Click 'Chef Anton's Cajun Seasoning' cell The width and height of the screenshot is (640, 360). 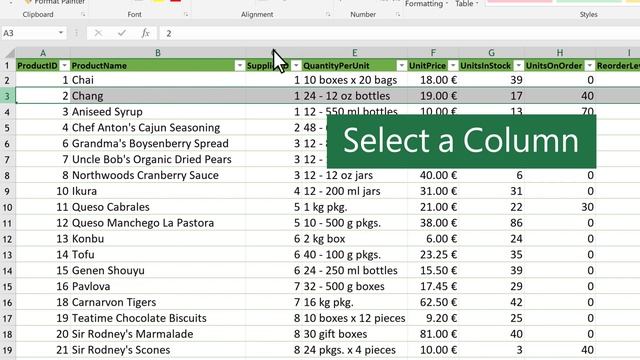158,128
